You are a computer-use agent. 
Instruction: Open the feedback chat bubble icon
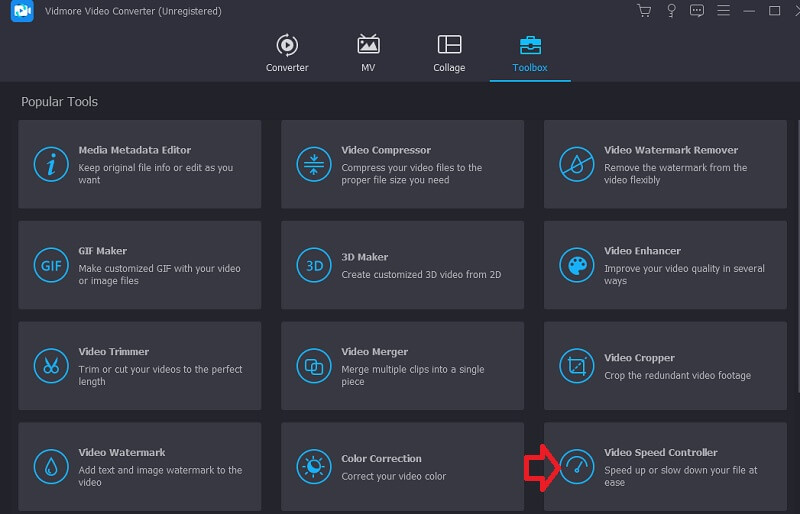coord(696,11)
